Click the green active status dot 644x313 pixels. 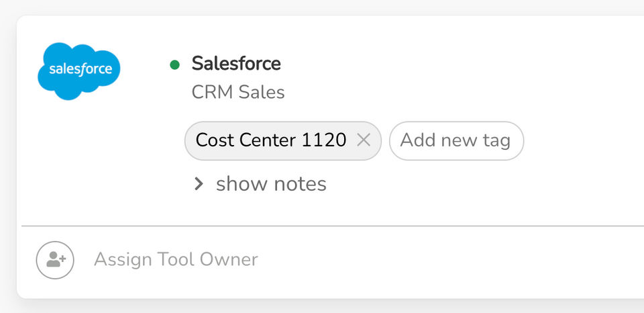(175, 64)
